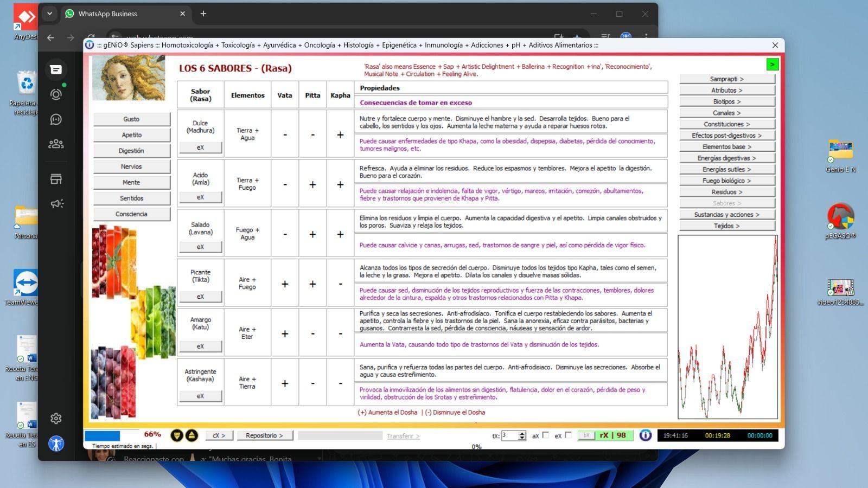Open the Tejidos section
This screenshot has height=488, width=868.
(x=727, y=226)
